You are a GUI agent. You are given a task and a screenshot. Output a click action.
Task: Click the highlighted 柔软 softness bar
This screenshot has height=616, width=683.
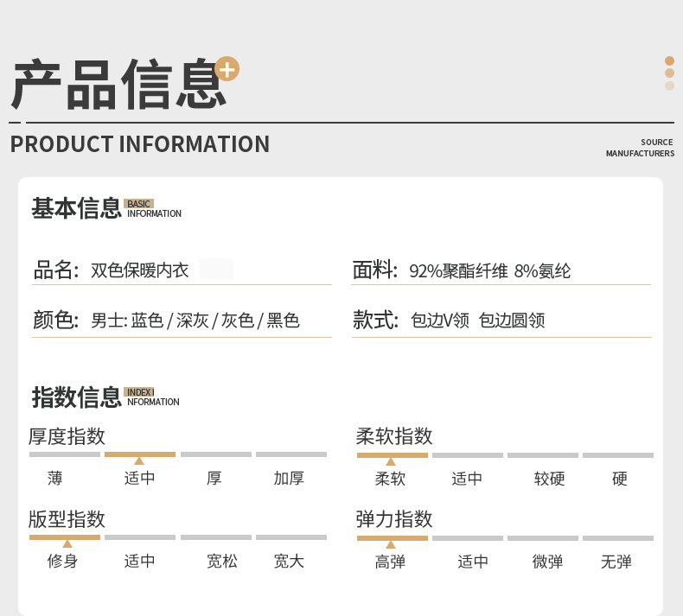pos(393,455)
